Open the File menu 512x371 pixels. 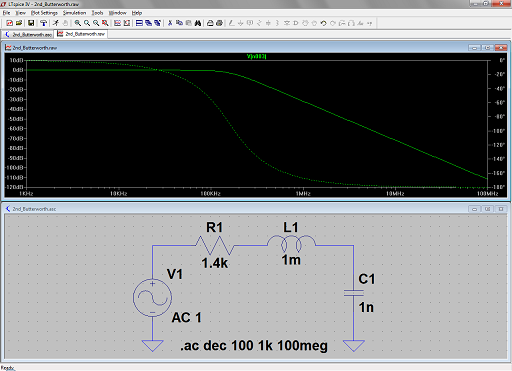[x=6, y=13]
